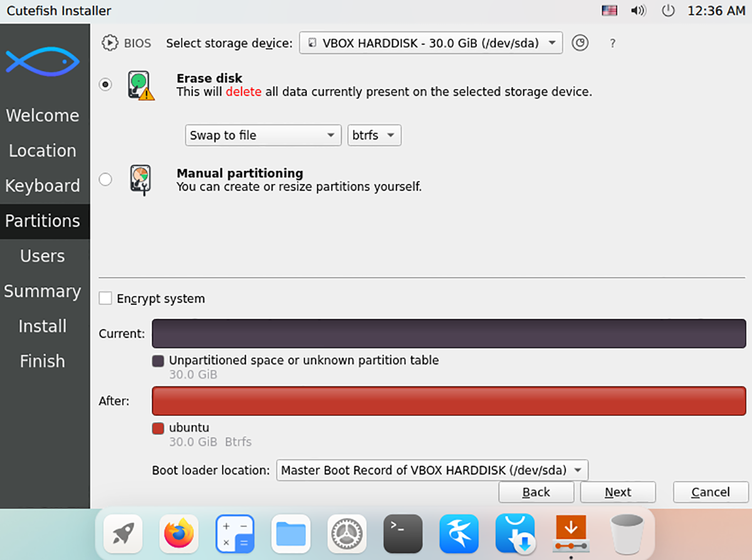Click the BIOS indicator icon
Image resolution: width=752 pixels, height=560 pixels.
pyautogui.click(x=110, y=43)
